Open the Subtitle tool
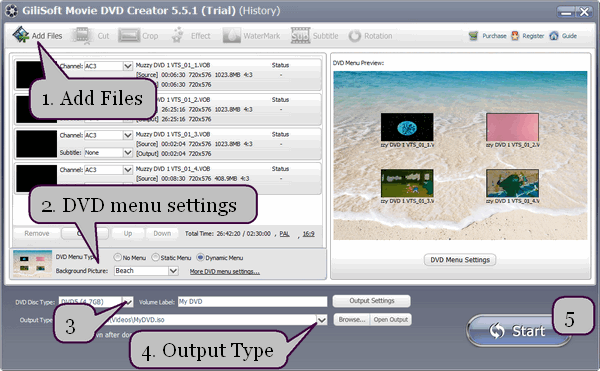Screen dimensions: 600x371 315,36
